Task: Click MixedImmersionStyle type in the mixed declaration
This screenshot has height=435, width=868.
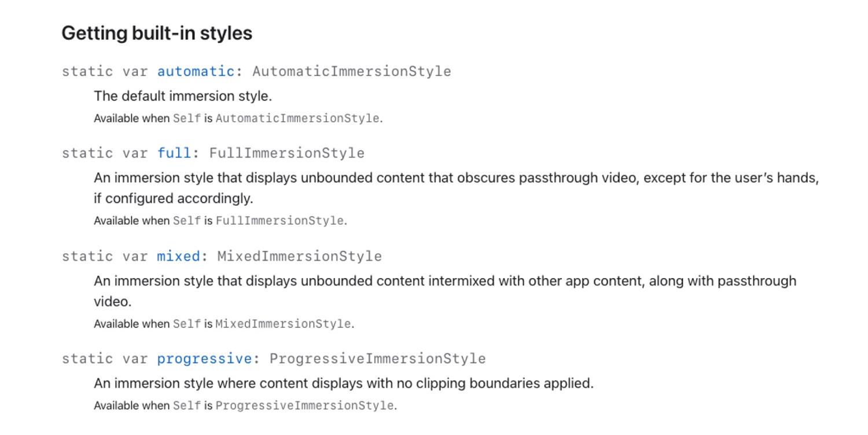Action: [300, 256]
